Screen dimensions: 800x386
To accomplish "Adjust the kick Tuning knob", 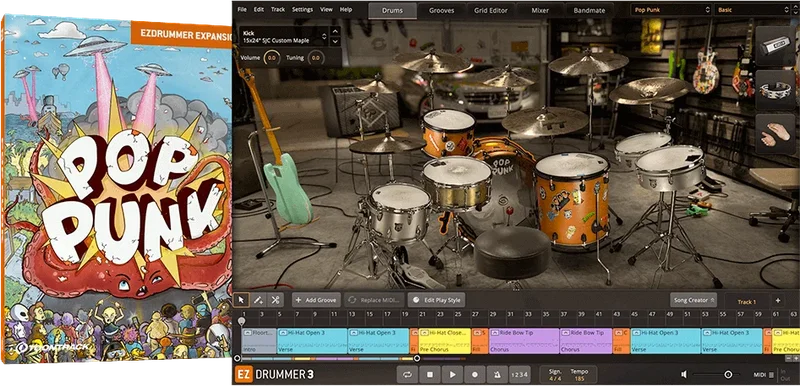I will pyautogui.click(x=316, y=58).
